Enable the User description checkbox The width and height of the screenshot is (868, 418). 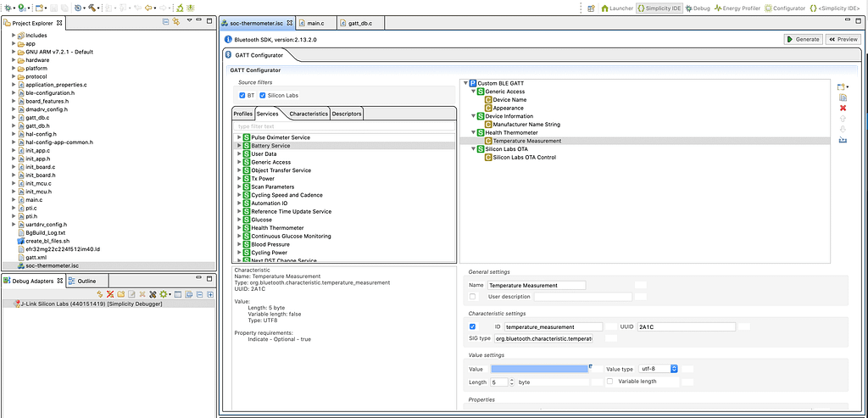(472, 297)
